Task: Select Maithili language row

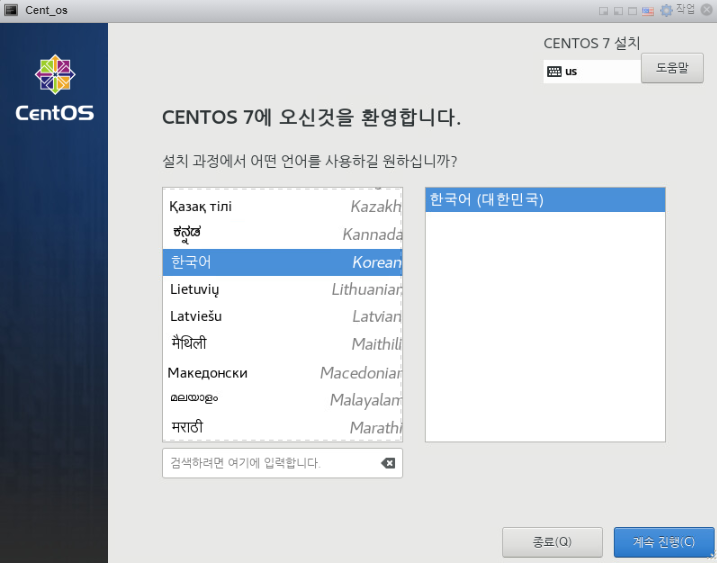Action: (x=283, y=344)
